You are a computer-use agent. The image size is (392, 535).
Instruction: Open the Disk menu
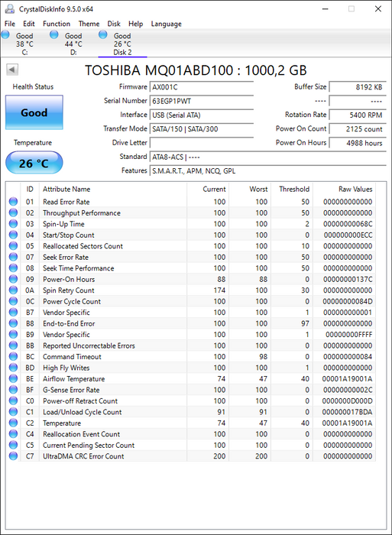pos(114,24)
